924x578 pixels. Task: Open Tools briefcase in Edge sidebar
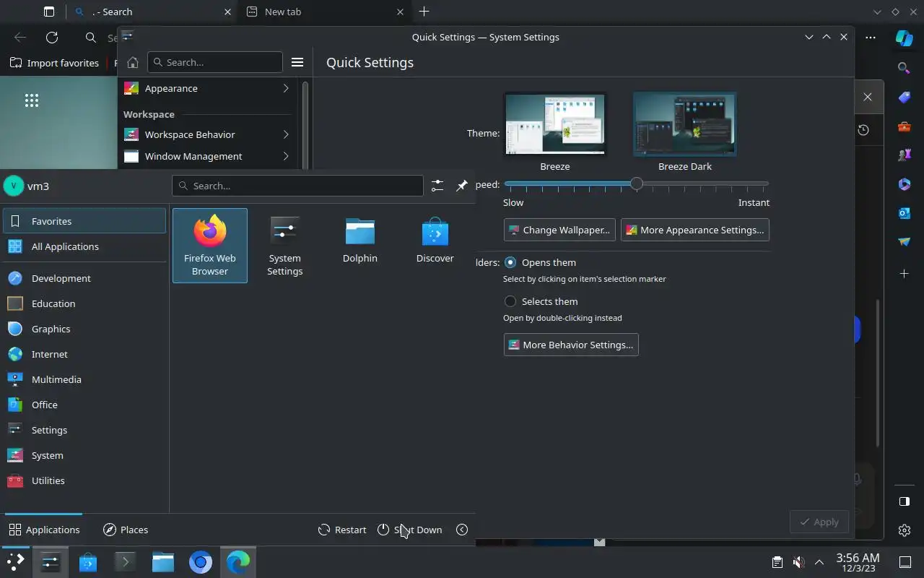click(905, 126)
